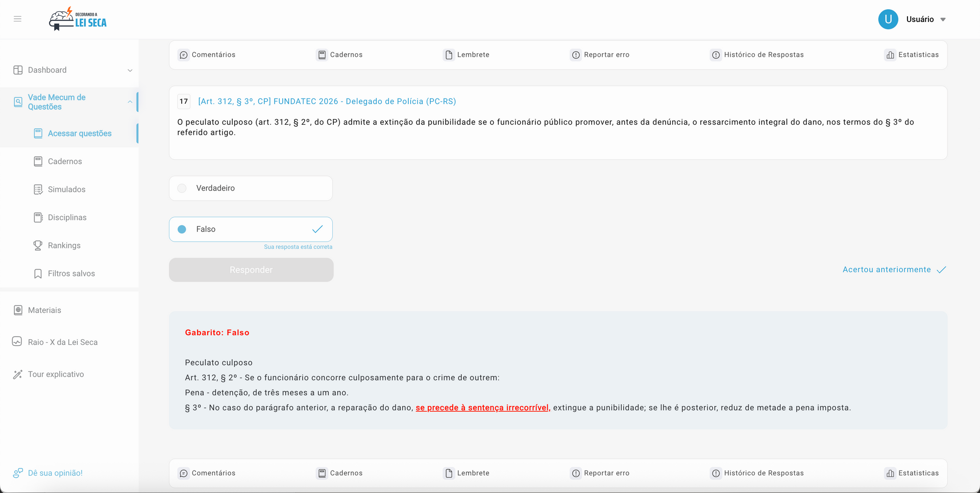The image size is (980, 493).
Task: Click the Estatisticas chart icon
Action: coord(890,55)
